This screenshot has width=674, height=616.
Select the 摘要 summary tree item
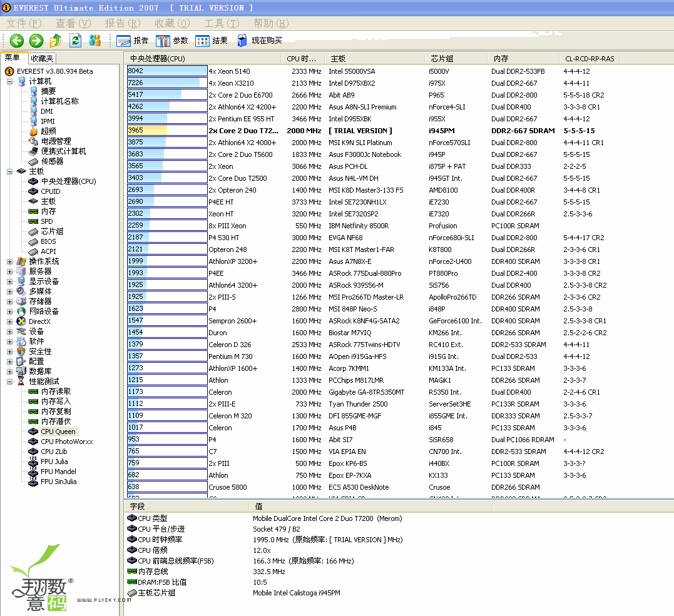point(48,91)
